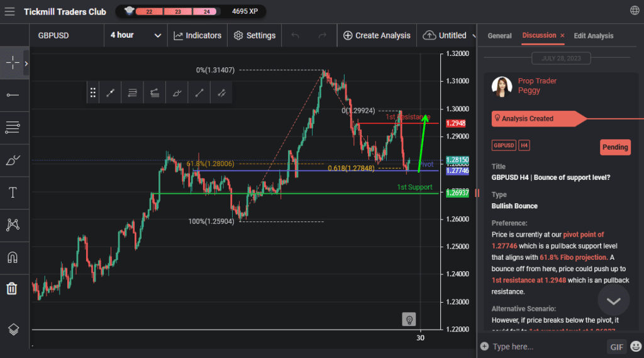Select the Text annotation tool
The height and width of the screenshot is (358, 644).
pos(13,193)
